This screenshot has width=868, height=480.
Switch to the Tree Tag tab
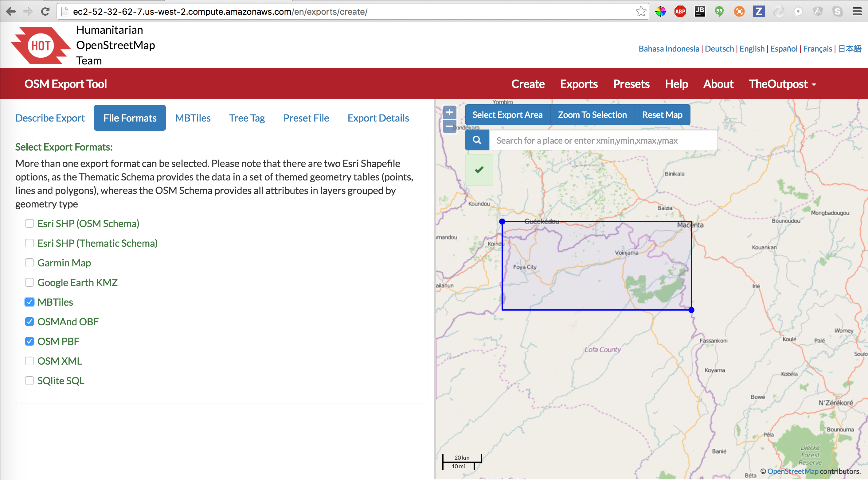(x=247, y=118)
